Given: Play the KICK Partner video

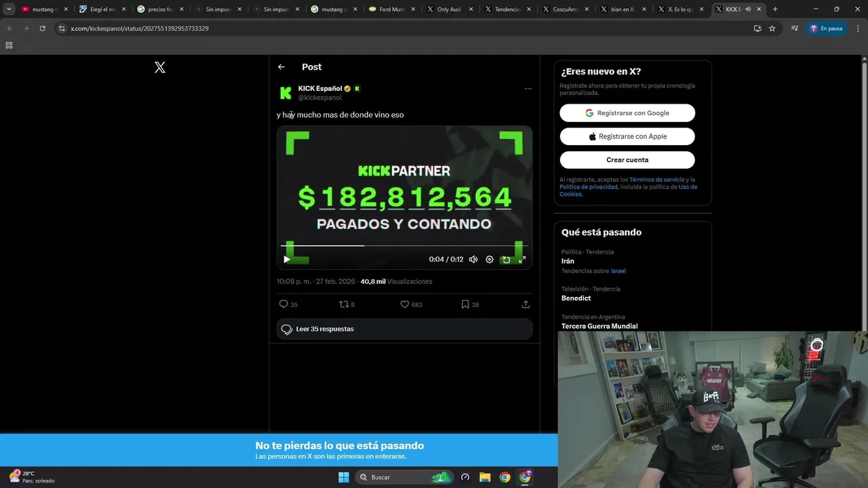Looking at the screenshot, I should pos(287,259).
